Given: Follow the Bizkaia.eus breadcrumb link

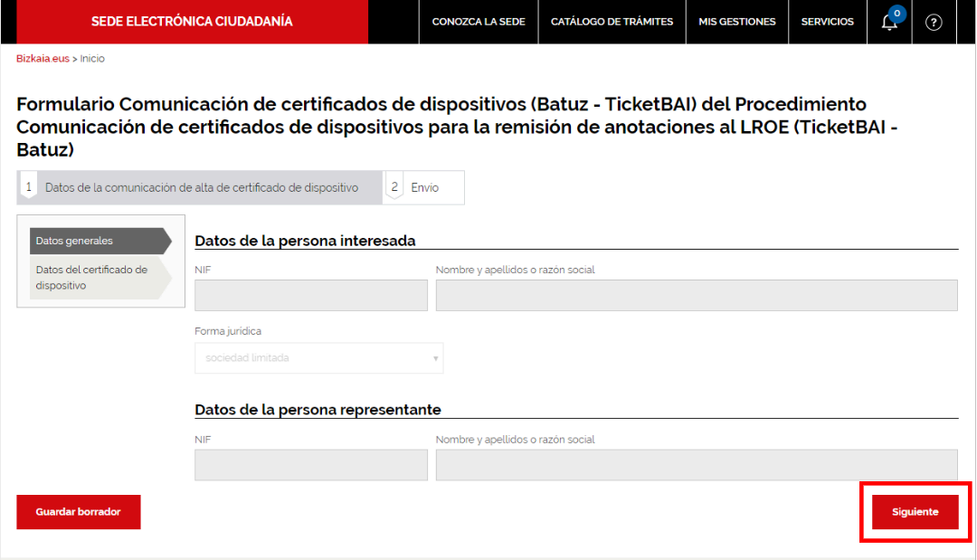Looking at the screenshot, I should (43, 59).
